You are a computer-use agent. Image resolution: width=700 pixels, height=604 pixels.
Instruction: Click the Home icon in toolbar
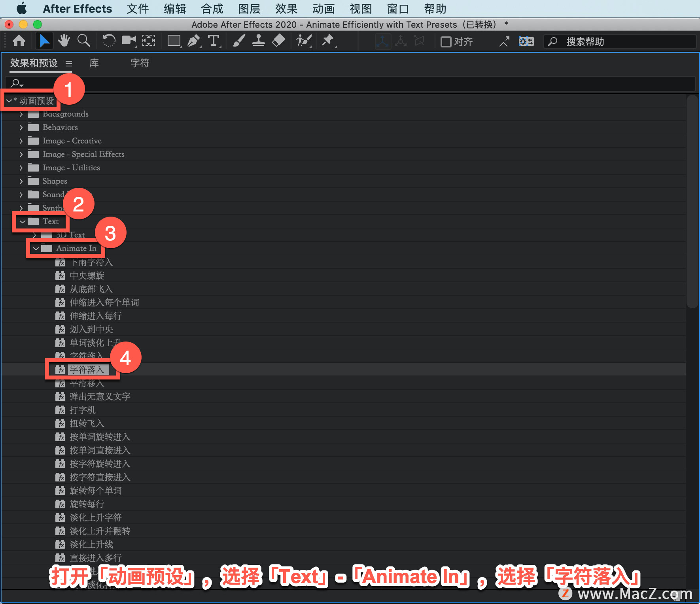point(19,41)
